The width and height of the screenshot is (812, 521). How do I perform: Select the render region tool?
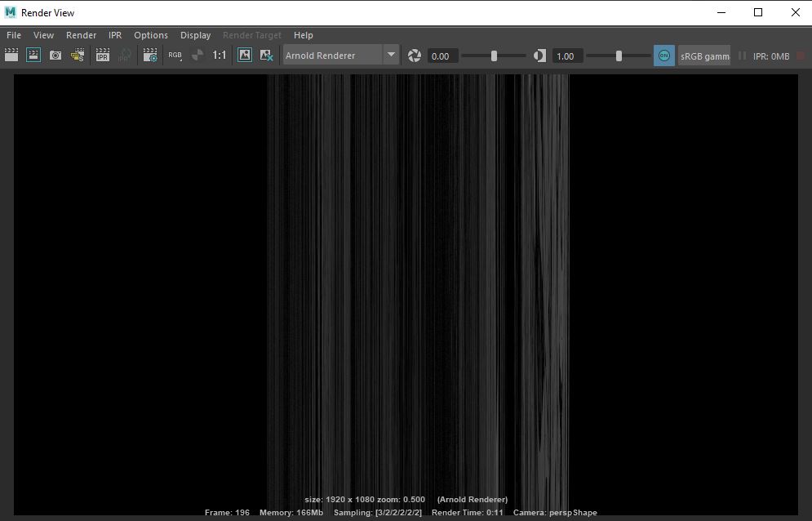(x=33, y=55)
